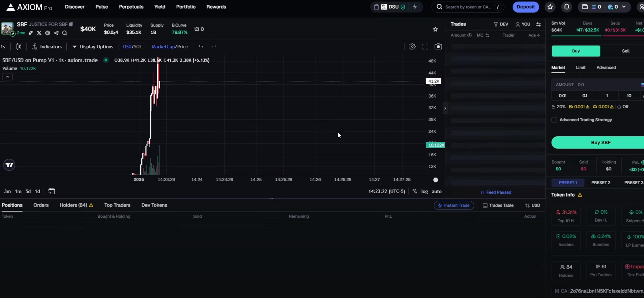Open chart settings gear icon

click(x=412, y=46)
